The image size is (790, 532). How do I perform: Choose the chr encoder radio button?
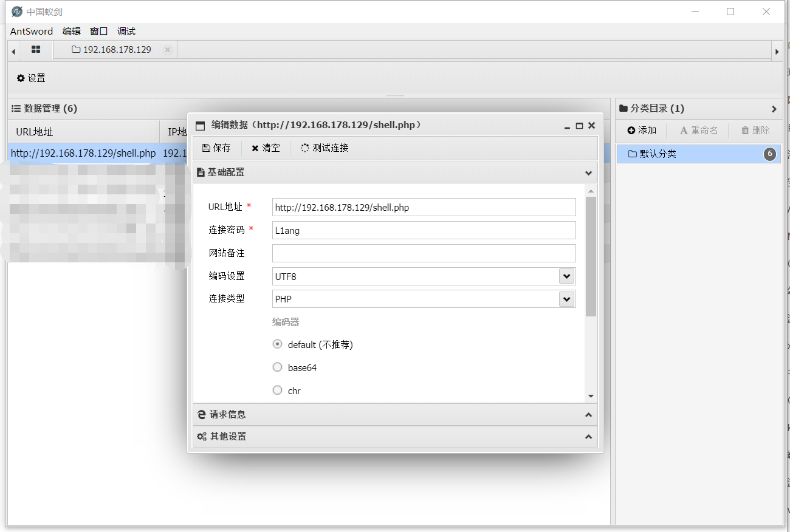[278, 390]
